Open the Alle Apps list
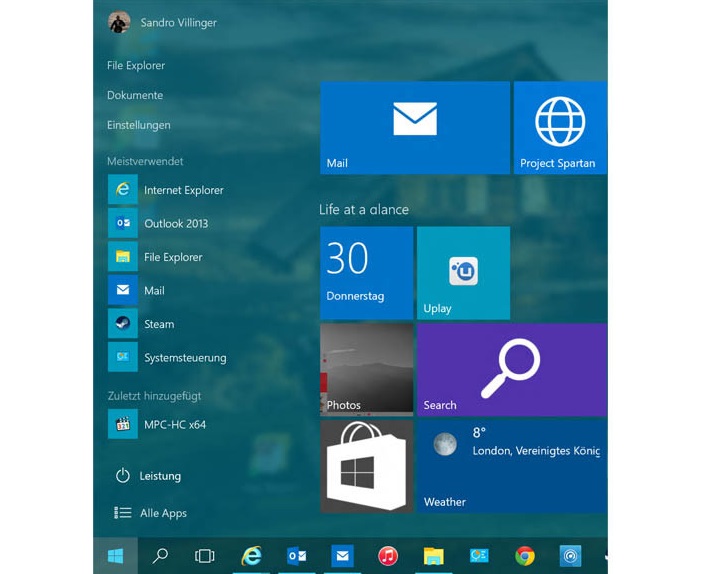 [x=151, y=513]
